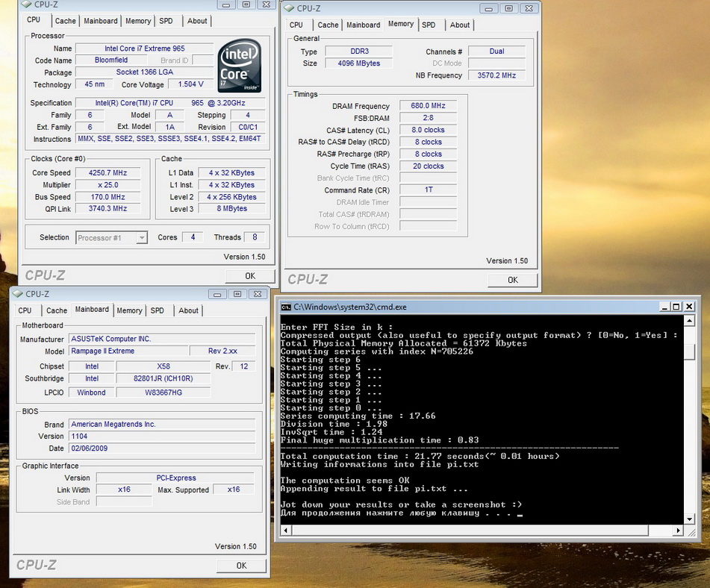This screenshot has height=588, width=710.
Task: Click OK in the Mainboard window
Action: point(241,566)
